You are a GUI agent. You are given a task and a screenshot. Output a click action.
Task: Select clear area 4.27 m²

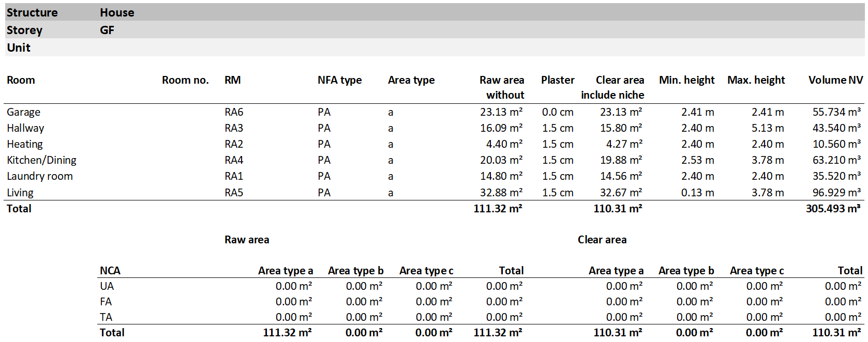coord(624,144)
